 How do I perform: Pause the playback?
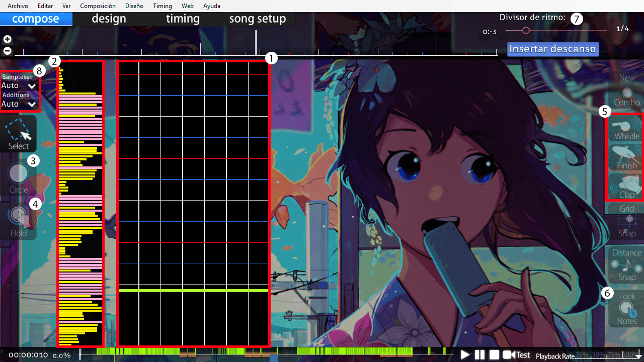pos(480,355)
